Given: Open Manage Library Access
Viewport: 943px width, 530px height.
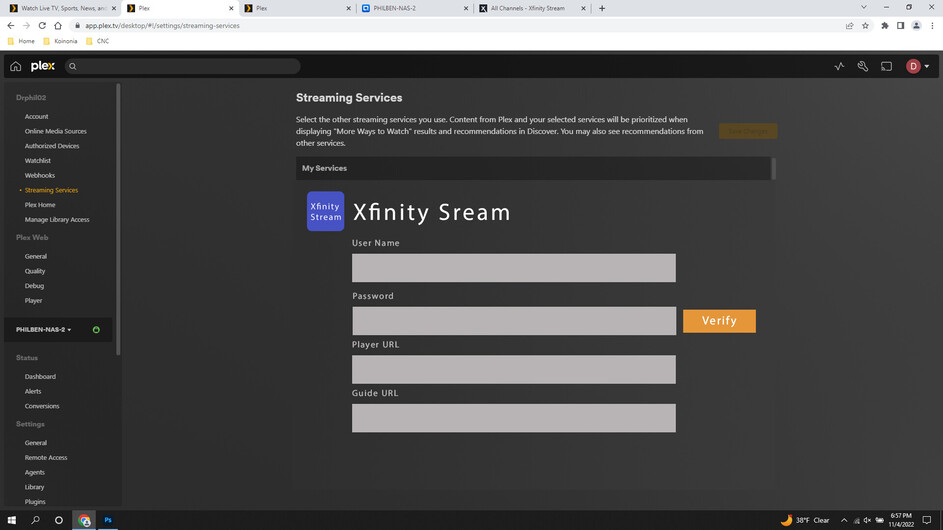Looking at the screenshot, I should (x=57, y=220).
